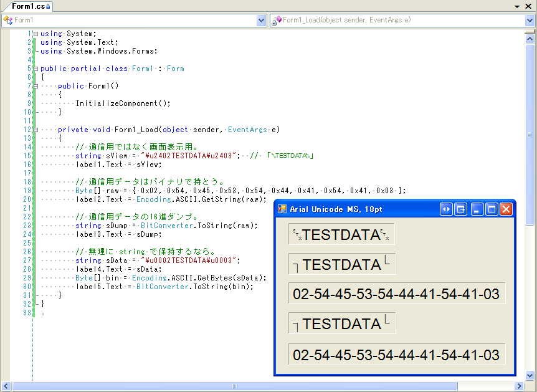Close the Arial Unicode MS form window
This screenshot has width=537, height=392.
coord(506,209)
